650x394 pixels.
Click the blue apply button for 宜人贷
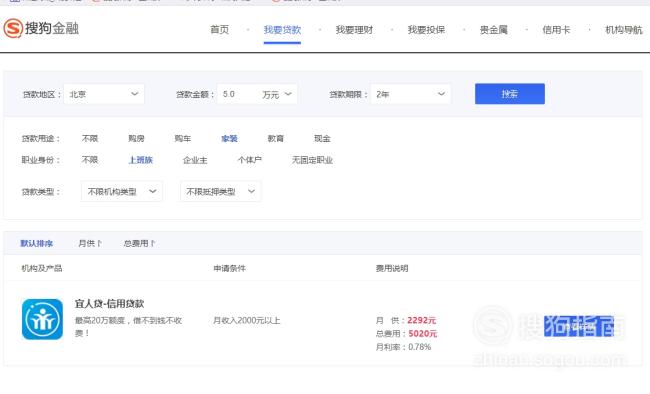[579, 326]
